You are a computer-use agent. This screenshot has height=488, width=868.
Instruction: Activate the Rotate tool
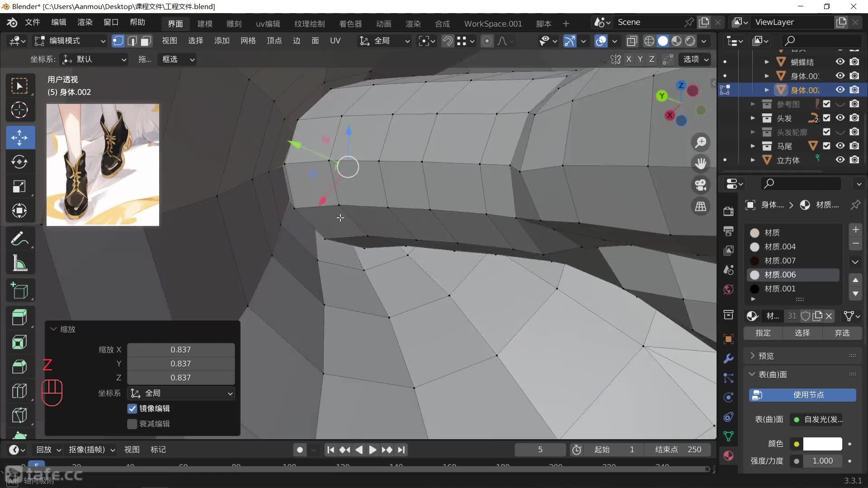coord(19,162)
